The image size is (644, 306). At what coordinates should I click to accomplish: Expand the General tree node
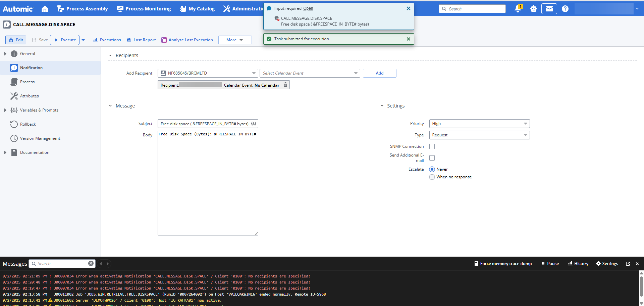coord(5,54)
